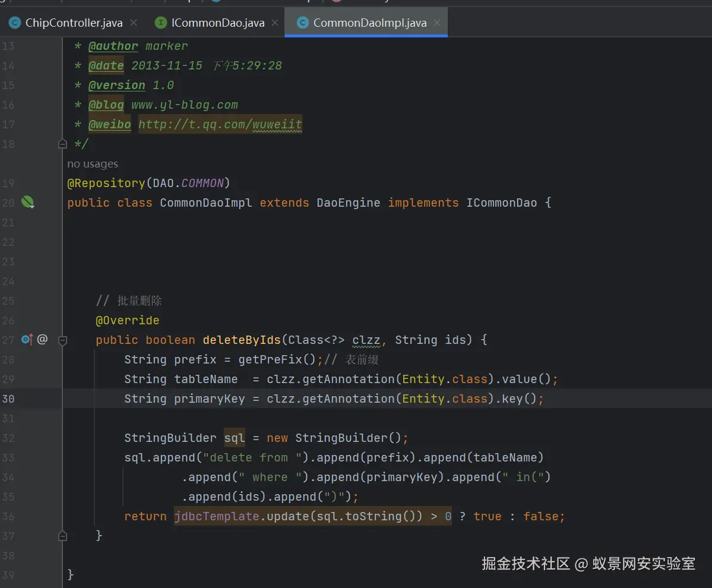
Task: Click the @date tag in the Javadoc
Action: click(106, 66)
